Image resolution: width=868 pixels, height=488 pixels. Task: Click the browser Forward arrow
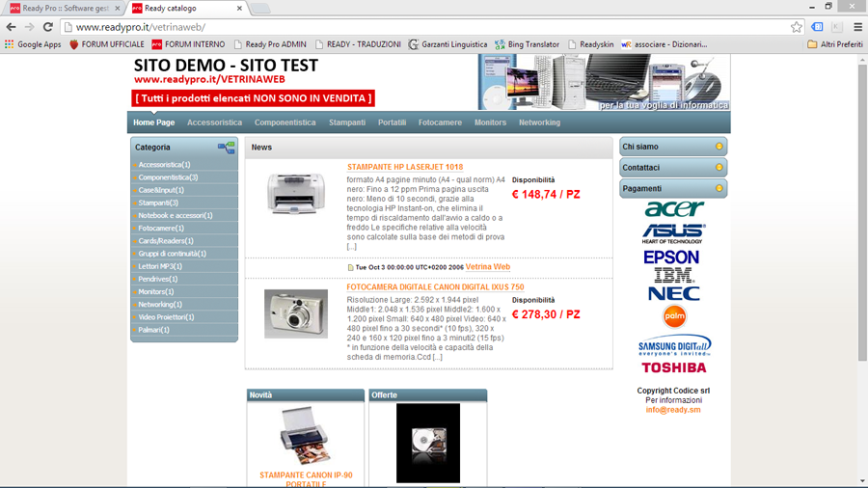(x=29, y=27)
